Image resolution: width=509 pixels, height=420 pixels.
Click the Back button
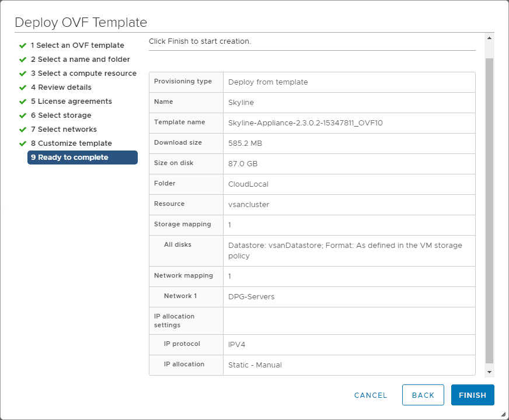point(423,395)
